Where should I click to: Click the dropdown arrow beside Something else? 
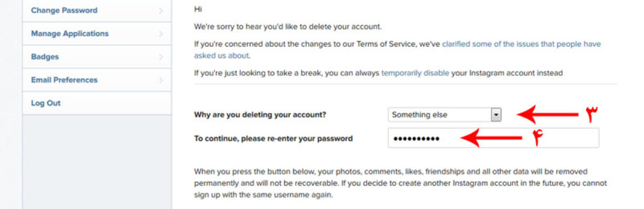click(x=496, y=115)
